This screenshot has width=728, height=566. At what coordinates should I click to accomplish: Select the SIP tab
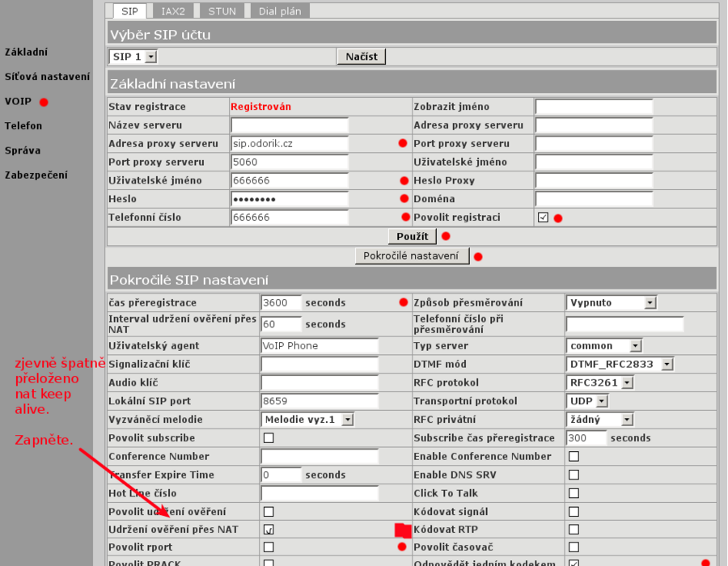click(129, 11)
